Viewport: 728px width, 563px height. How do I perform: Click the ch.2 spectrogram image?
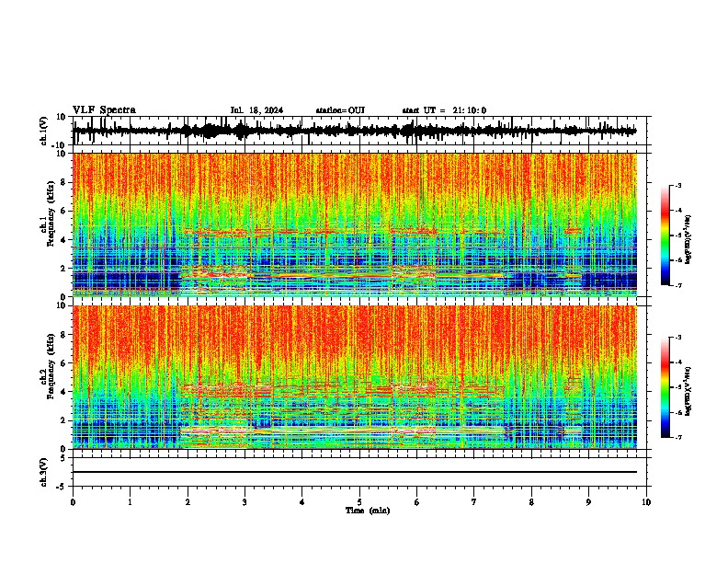click(355, 377)
